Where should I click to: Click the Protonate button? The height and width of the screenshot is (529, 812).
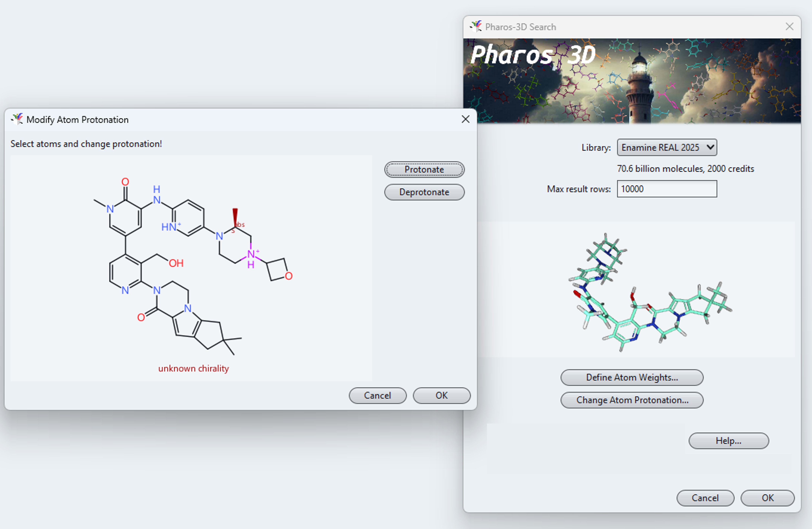424,170
